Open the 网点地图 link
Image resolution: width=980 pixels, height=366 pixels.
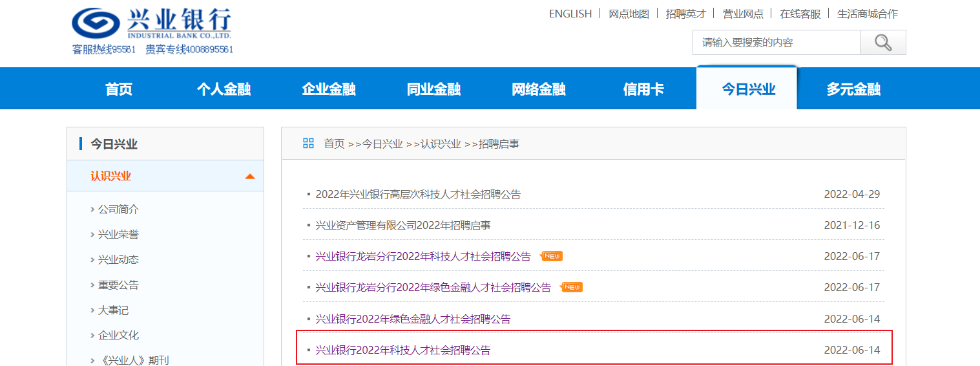pyautogui.click(x=629, y=14)
